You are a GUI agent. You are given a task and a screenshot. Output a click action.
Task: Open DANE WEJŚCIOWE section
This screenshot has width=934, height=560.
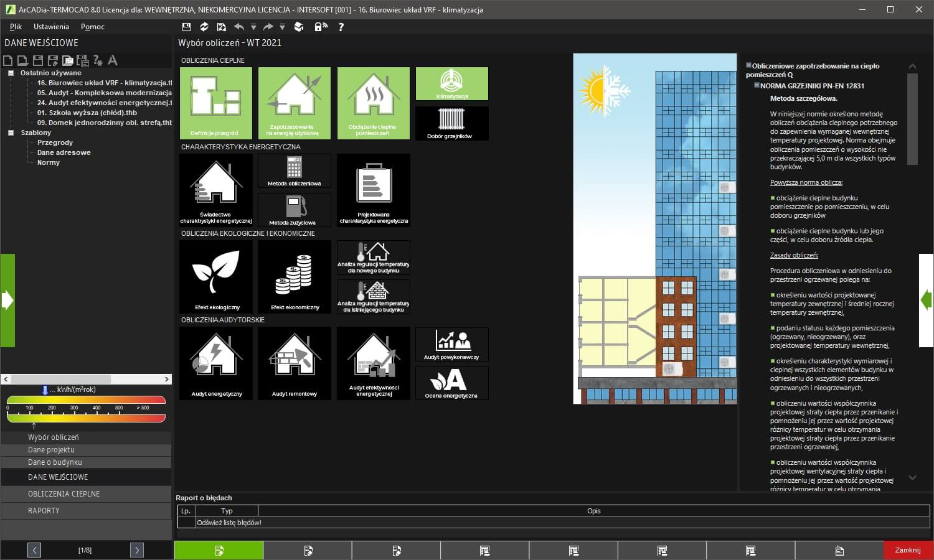[86, 477]
